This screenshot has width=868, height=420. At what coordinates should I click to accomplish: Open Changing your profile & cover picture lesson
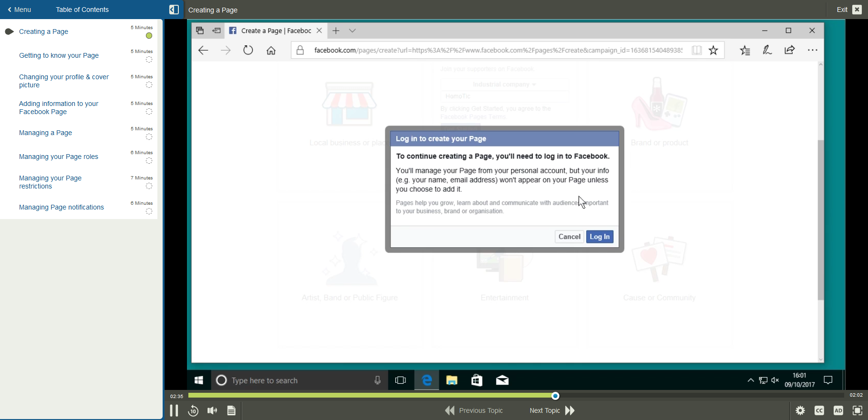point(64,81)
